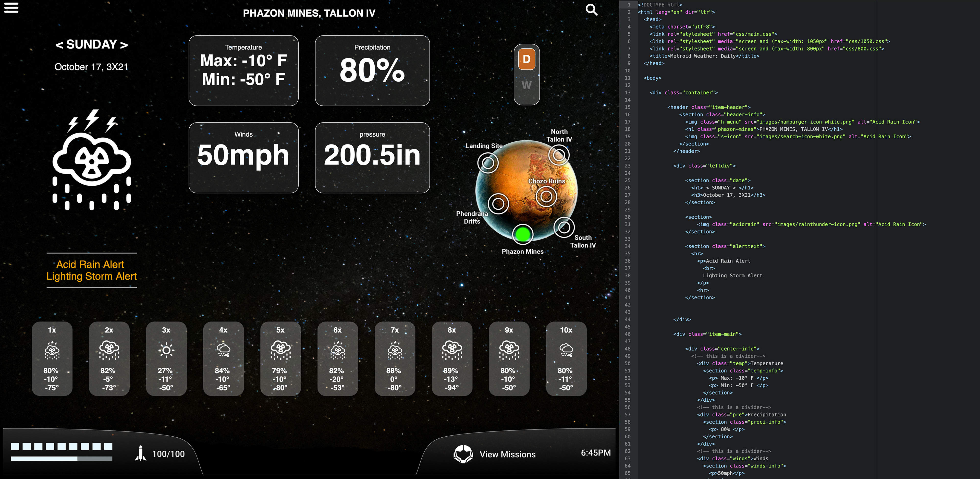Click the title tag line in code
The width and height of the screenshot is (980, 479).
[704, 56]
